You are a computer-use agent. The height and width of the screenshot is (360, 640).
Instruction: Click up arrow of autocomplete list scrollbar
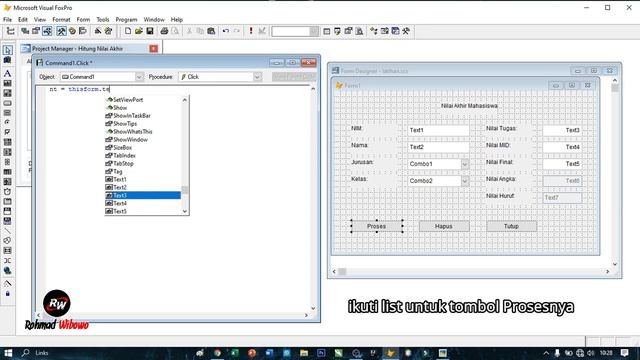click(185, 100)
